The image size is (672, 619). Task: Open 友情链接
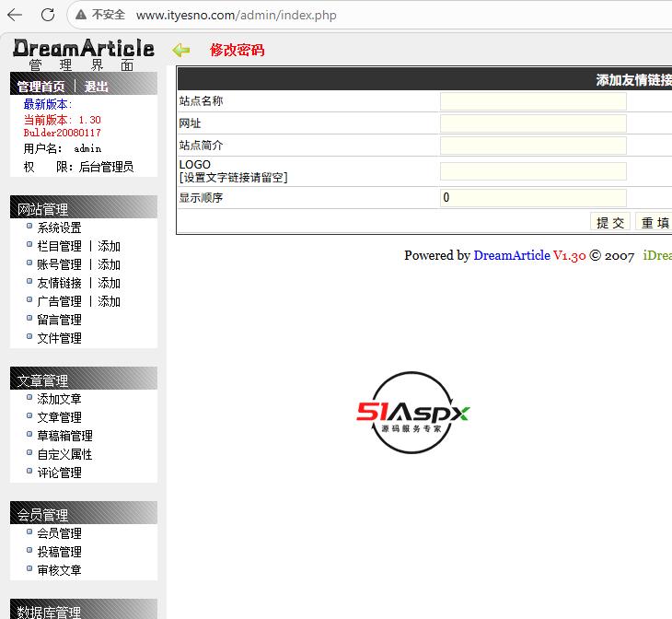point(59,283)
